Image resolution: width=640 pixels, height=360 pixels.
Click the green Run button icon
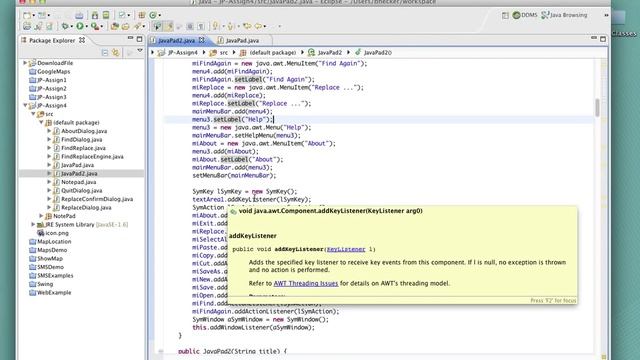click(x=80, y=27)
